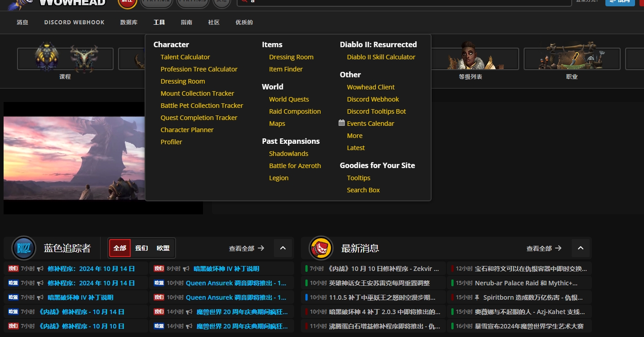
Task: Collapse the 最新消息 section
Action: pyautogui.click(x=581, y=248)
